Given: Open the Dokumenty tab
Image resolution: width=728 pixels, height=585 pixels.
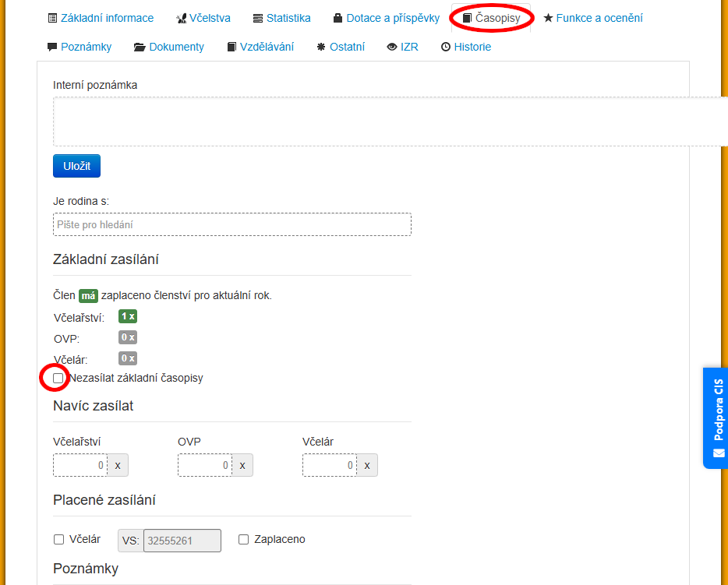Looking at the screenshot, I should tap(169, 47).
